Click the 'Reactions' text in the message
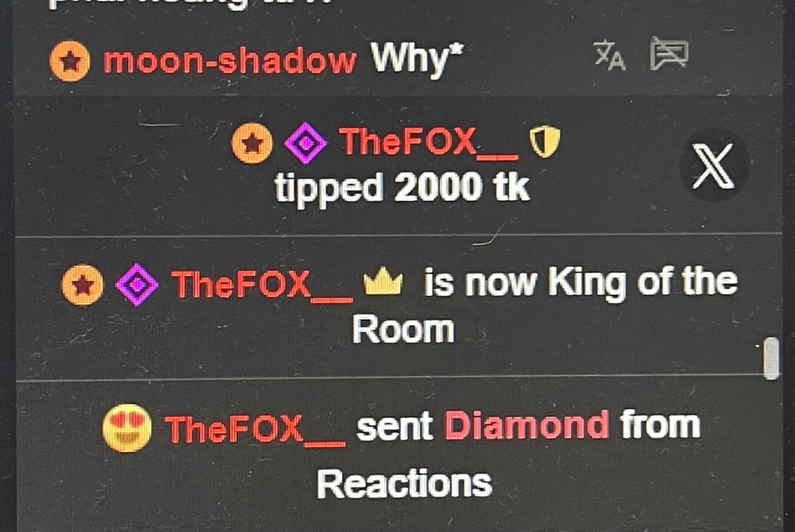This screenshot has height=532, width=795. [405, 484]
